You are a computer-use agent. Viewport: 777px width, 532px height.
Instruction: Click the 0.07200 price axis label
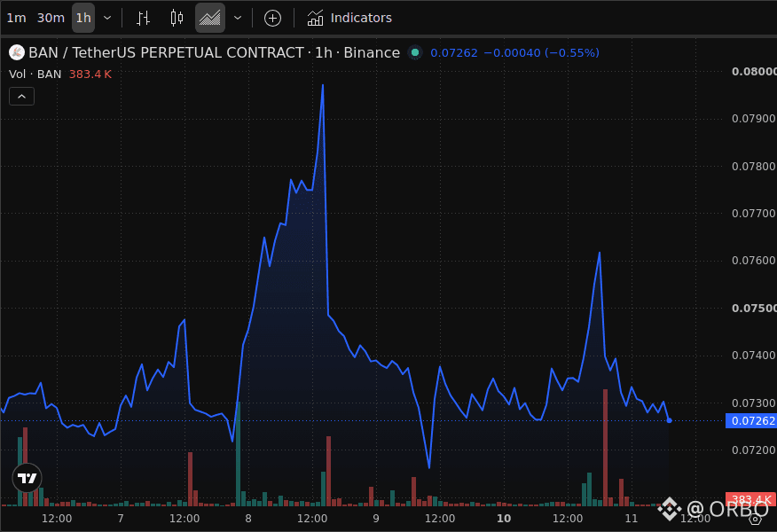(x=753, y=450)
